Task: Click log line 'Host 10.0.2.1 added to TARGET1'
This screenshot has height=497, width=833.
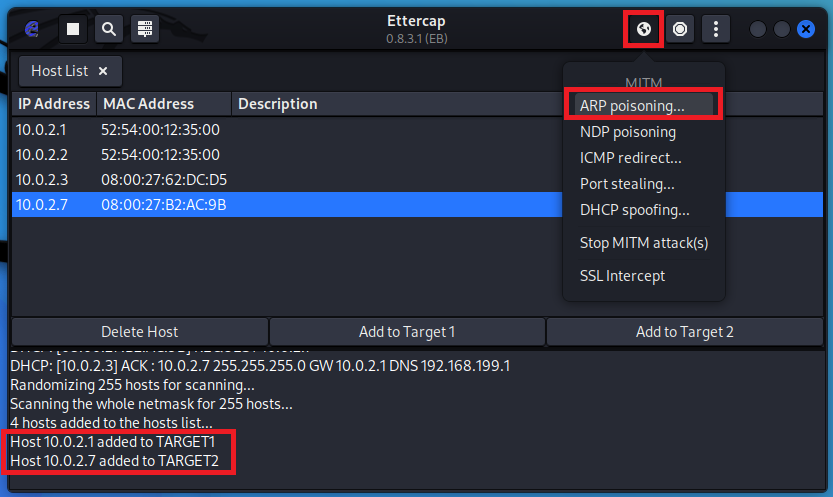Action: tap(113, 442)
